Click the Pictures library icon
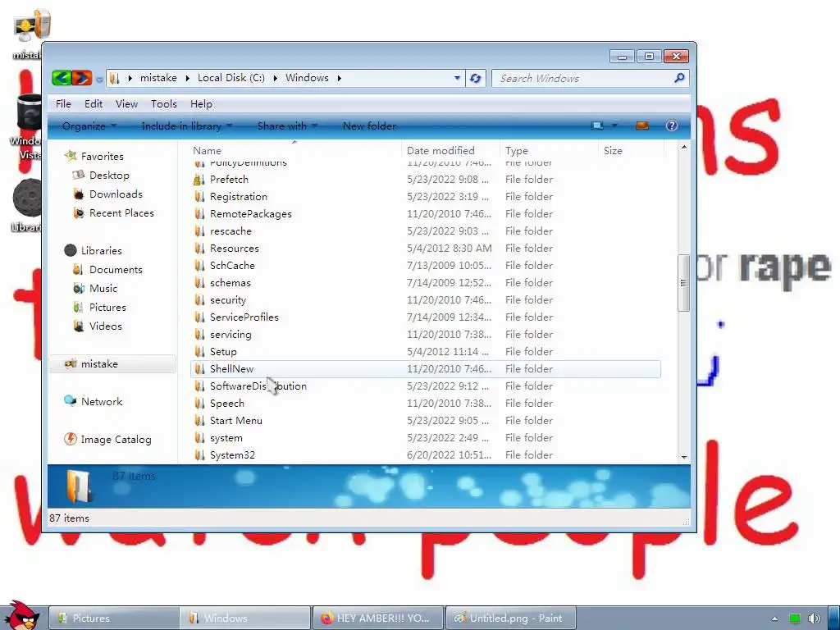This screenshot has height=630, width=840. [78, 307]
